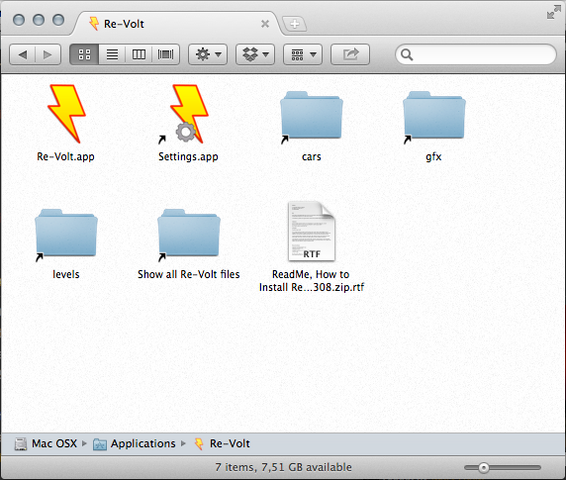Go forward with the right arrow button
Viewport: 566px width, 480px height.
point(48,55)
